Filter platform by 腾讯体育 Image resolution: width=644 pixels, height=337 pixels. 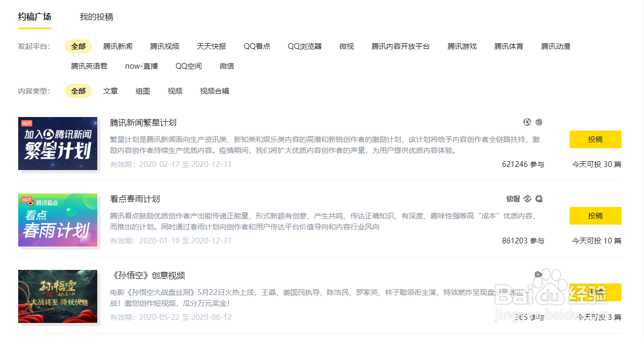click(x=509, y=46)
